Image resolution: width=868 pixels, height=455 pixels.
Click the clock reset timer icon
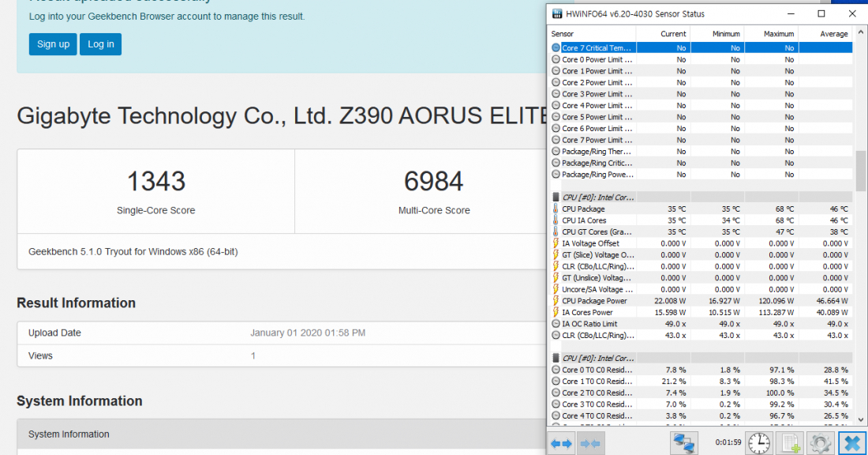[x=759, y=443]
